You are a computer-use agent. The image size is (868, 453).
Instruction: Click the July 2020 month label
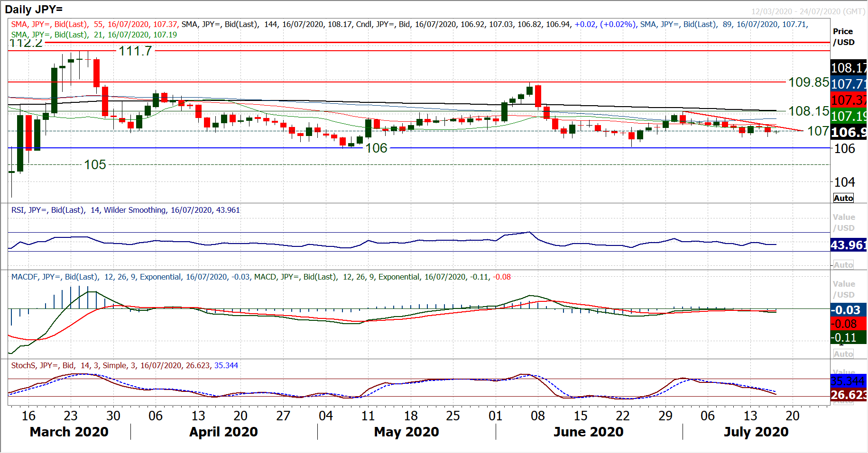756,432
